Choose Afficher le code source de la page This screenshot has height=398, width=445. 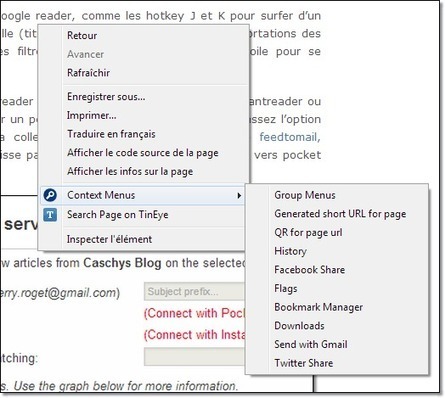click(143, 153)
